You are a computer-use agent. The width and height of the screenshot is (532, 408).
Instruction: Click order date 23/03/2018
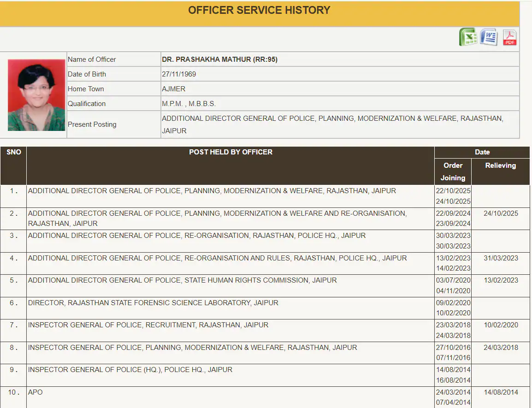(x=453, y=325)
